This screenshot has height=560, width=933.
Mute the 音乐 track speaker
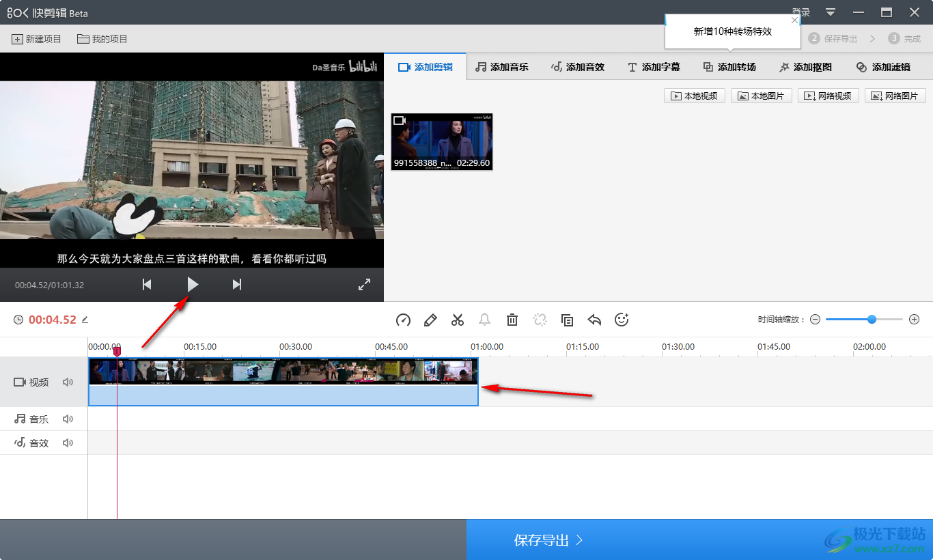pyautogui.click(x=68, y=419)
